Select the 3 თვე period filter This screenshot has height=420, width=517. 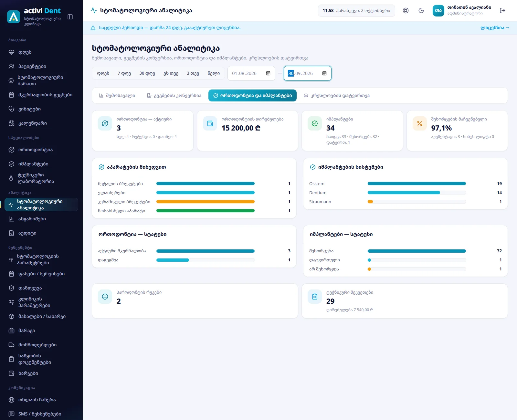(x=193, y=73)
